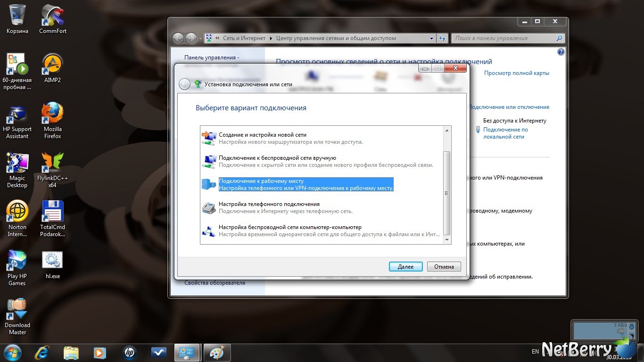
Task: Open Magic Desktop shortcut
Action: (17, 169)
